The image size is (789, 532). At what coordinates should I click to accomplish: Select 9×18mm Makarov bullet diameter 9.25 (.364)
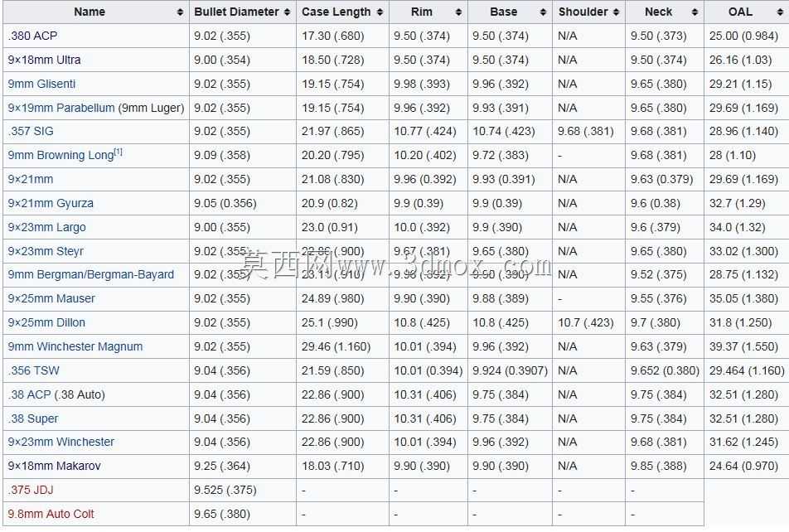point(222,466)
